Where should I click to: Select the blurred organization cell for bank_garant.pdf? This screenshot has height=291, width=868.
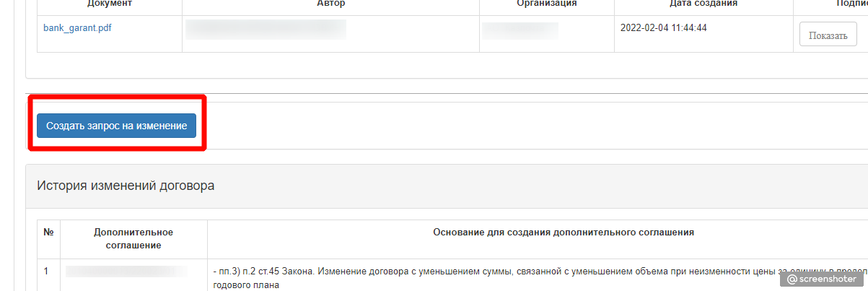point(520,31)
